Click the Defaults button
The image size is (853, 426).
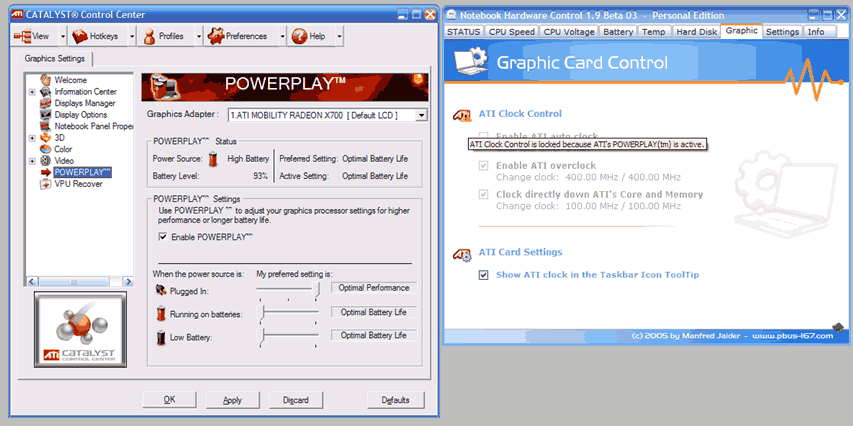click(395, 400)
